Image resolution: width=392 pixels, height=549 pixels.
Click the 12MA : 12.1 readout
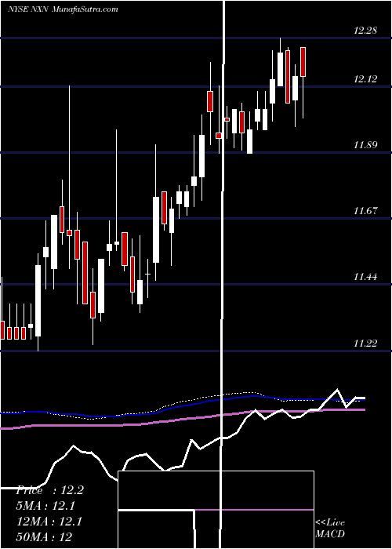(49, 522)
